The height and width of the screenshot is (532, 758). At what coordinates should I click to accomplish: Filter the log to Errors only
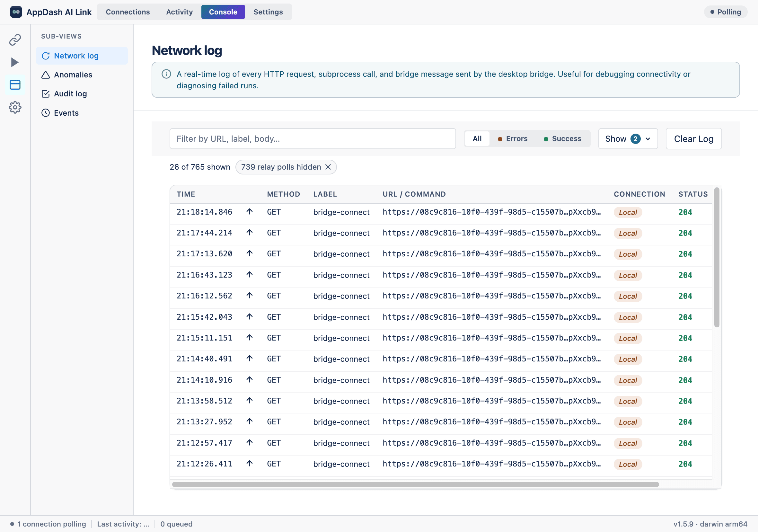coord(513,139)
